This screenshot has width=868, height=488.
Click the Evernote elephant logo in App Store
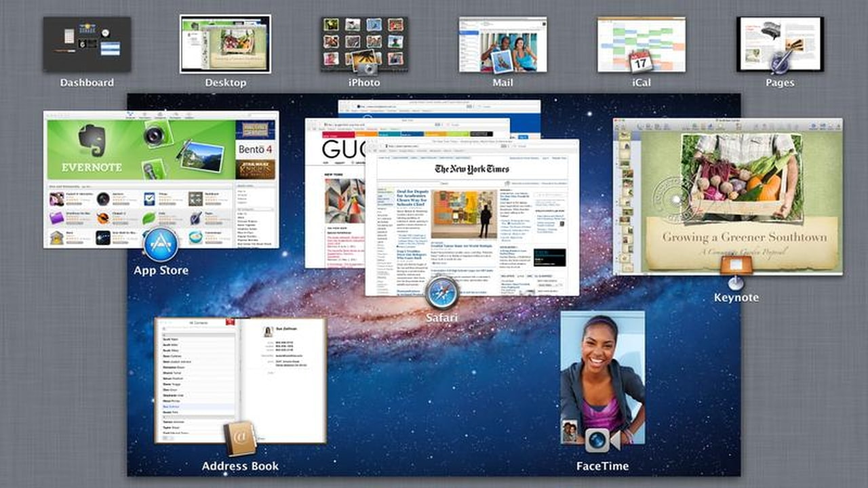point(92,141)
